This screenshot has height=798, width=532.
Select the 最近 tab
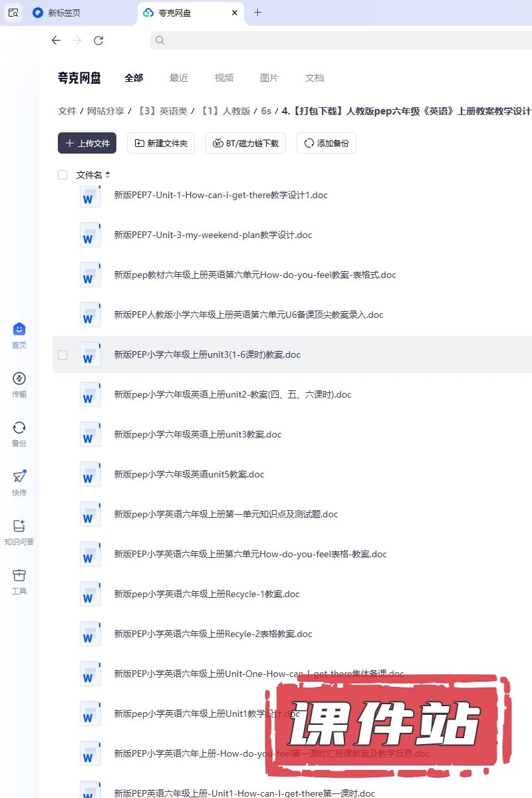click(x=179, y=78)
